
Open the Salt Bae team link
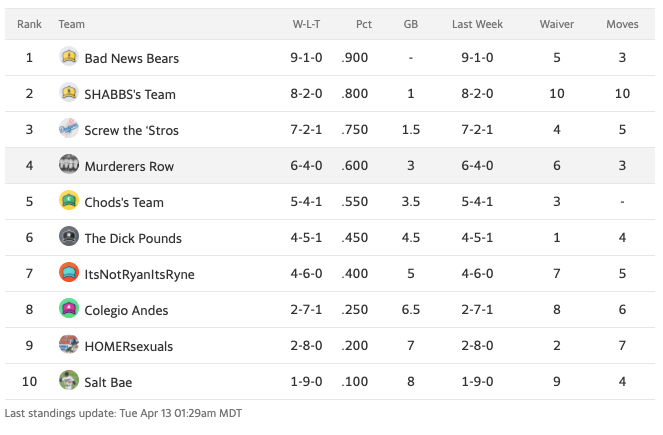[x=108, y=382]
